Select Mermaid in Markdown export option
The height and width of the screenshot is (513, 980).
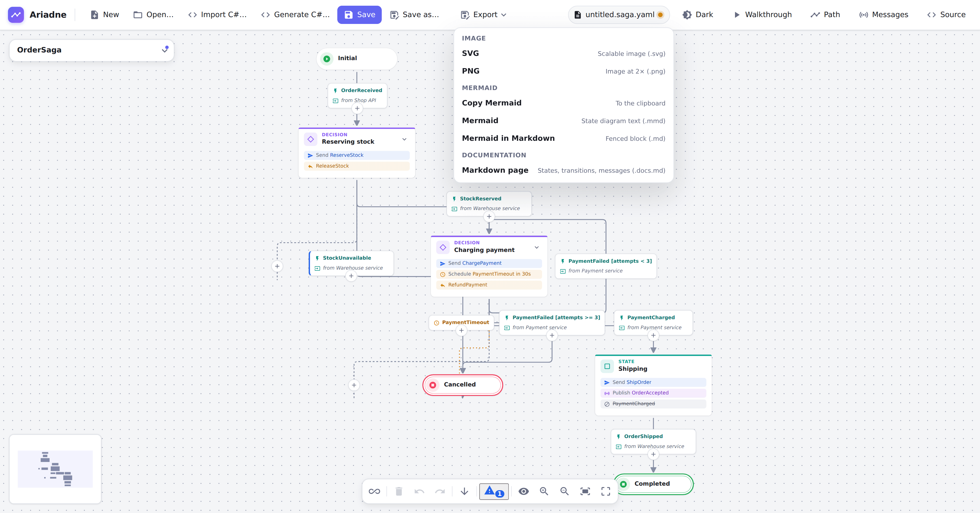point(563,138)
